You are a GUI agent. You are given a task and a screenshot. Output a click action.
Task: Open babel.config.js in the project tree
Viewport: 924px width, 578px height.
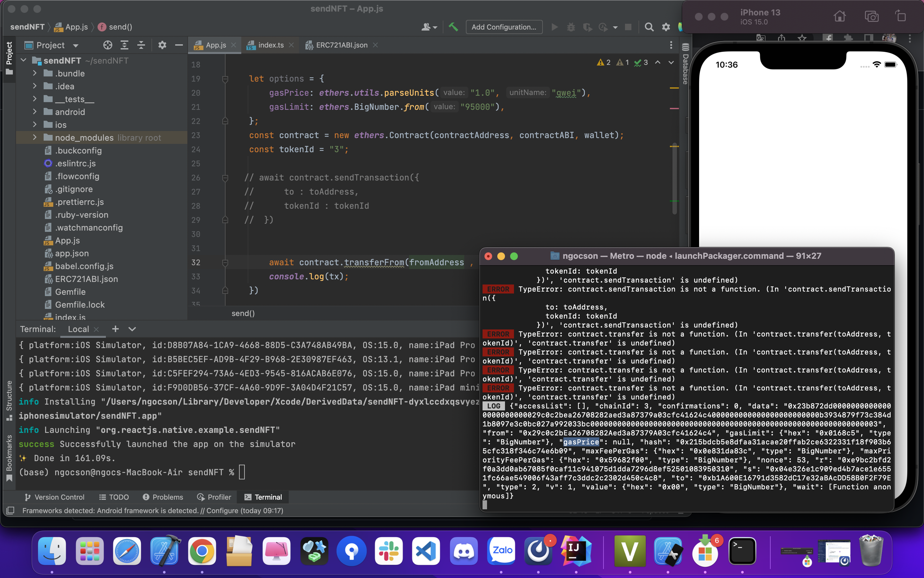click(84, 266)
